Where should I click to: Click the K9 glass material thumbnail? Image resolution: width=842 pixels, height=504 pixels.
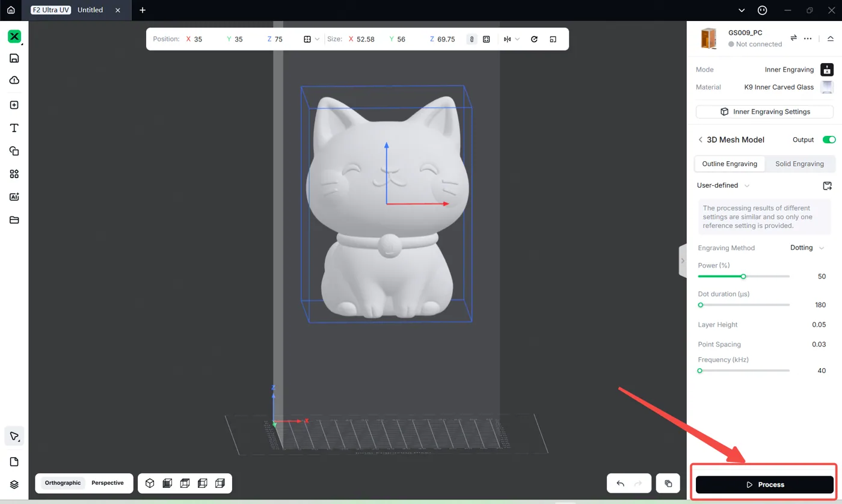coord(827,87)
